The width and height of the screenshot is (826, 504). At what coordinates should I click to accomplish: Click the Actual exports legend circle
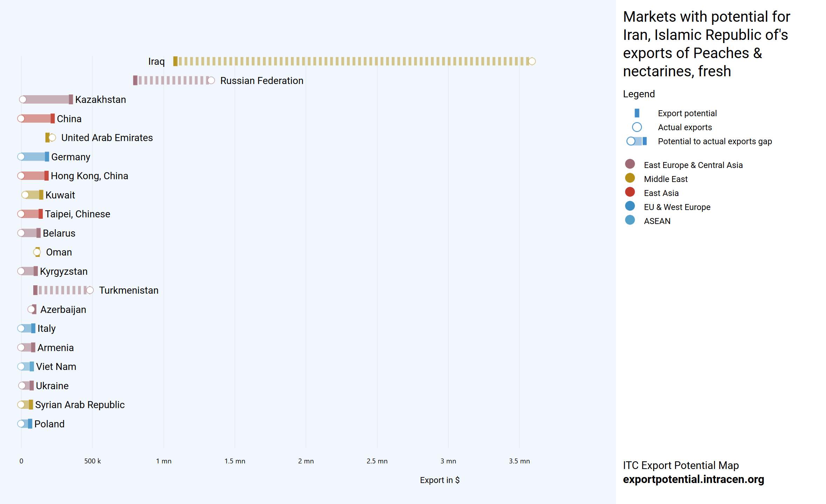[x=637, y=127]
